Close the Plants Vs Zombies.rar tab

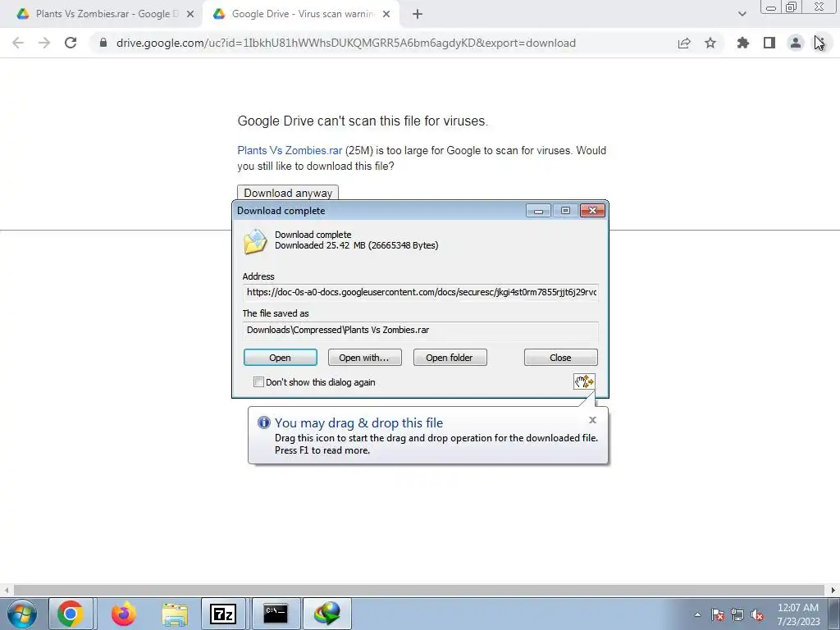(190, 15)
